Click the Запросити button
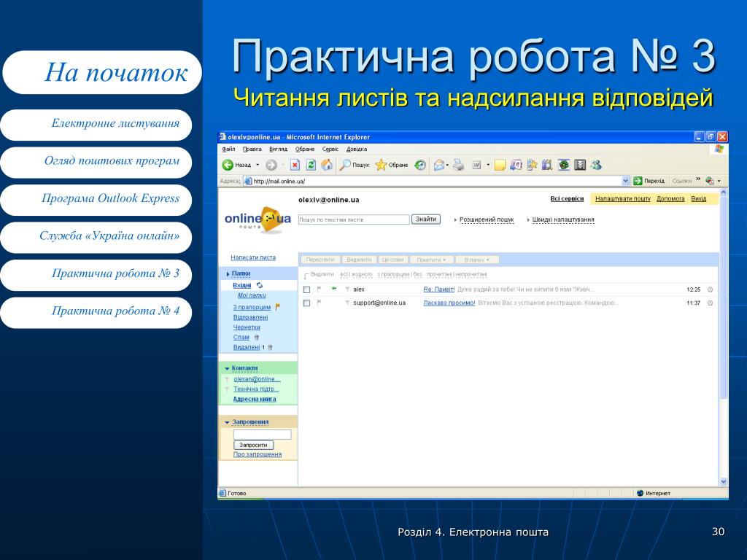 click(x=253, y=445)
